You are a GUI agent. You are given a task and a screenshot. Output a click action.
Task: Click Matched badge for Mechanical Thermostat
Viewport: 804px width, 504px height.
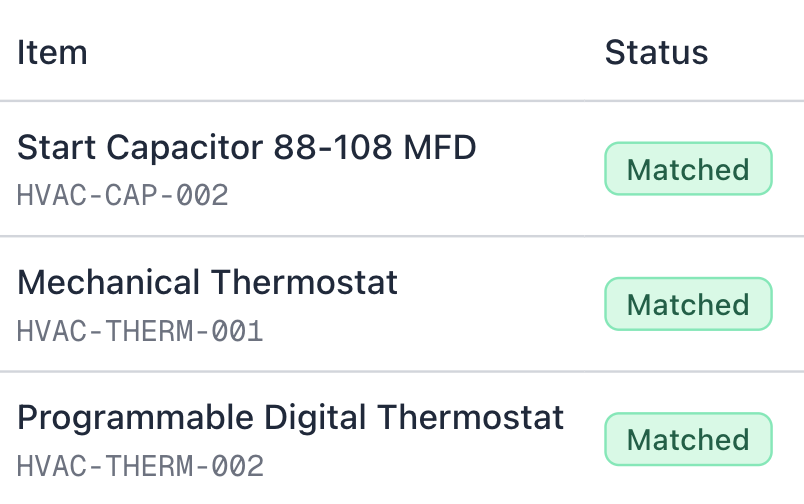pos(688,304)
